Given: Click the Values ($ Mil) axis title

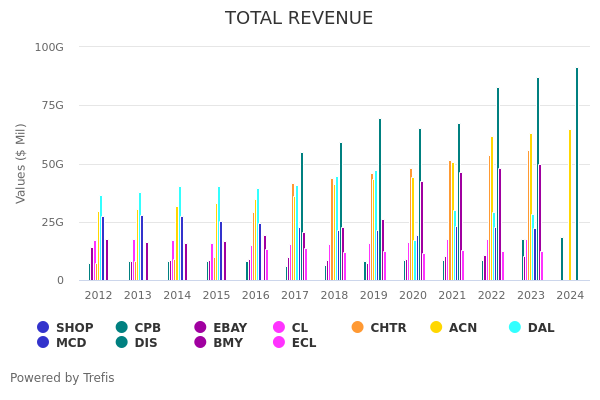Looking at the screenshot, I should coord(21,163).
